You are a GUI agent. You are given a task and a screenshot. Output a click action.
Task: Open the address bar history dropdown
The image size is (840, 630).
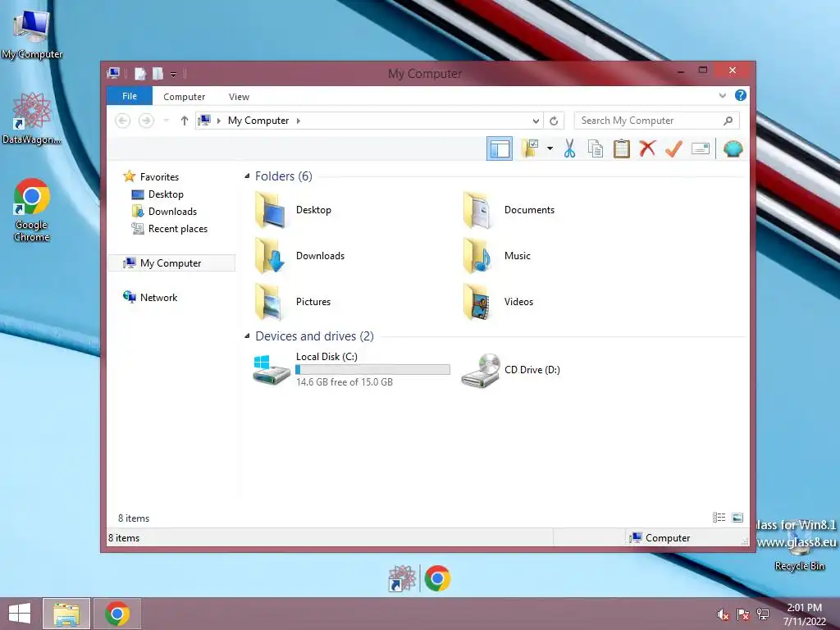[536, 121]
